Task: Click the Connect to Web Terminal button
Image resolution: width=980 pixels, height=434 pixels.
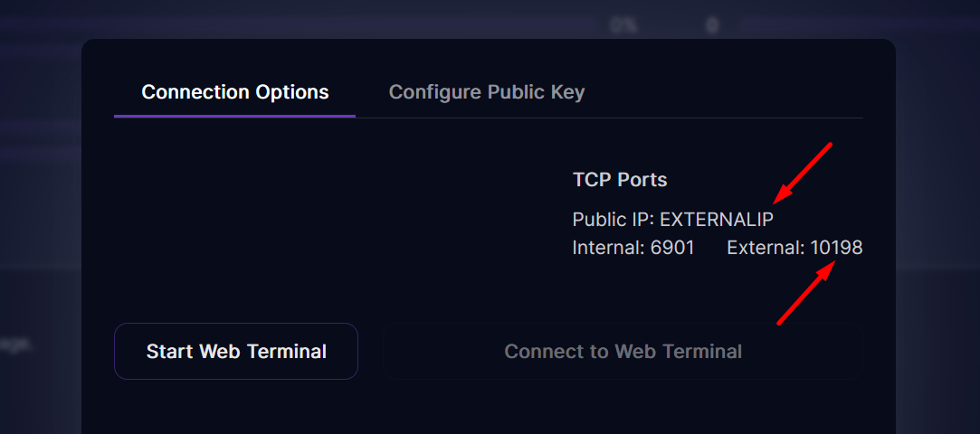Action: pos(623,351)
